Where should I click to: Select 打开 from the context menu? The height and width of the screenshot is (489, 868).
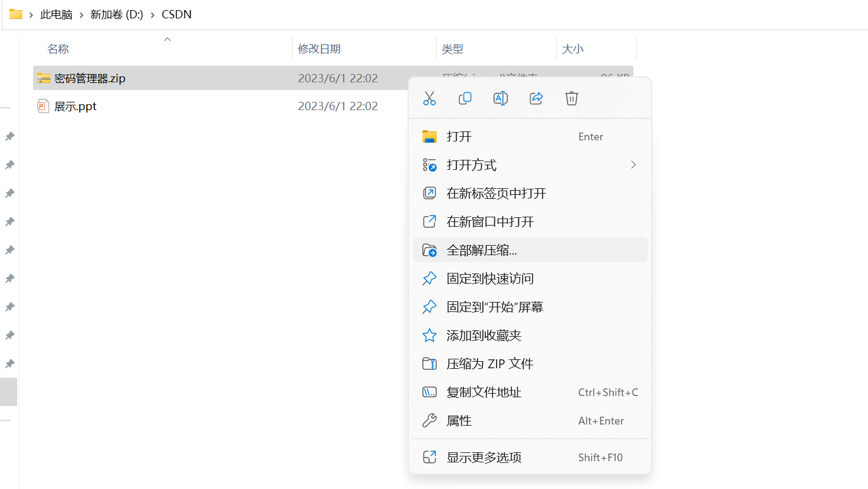(530, 137)
